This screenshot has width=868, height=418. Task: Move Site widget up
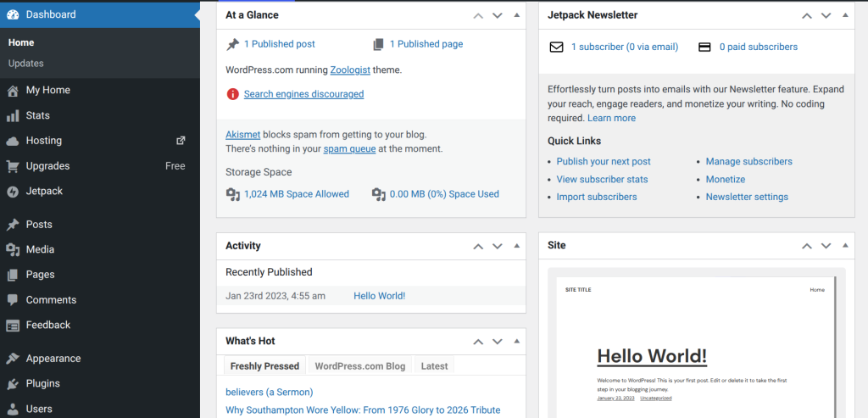(x=807, y=246)
